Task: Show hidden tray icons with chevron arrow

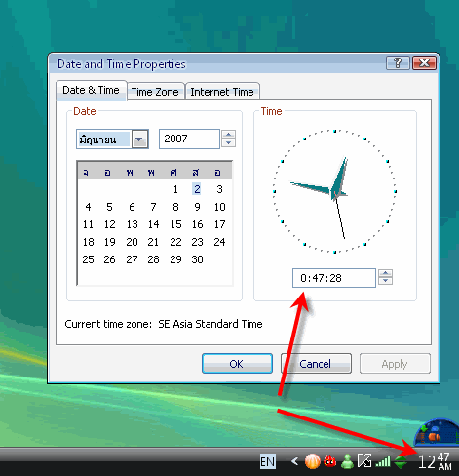Action: (294, 461)
